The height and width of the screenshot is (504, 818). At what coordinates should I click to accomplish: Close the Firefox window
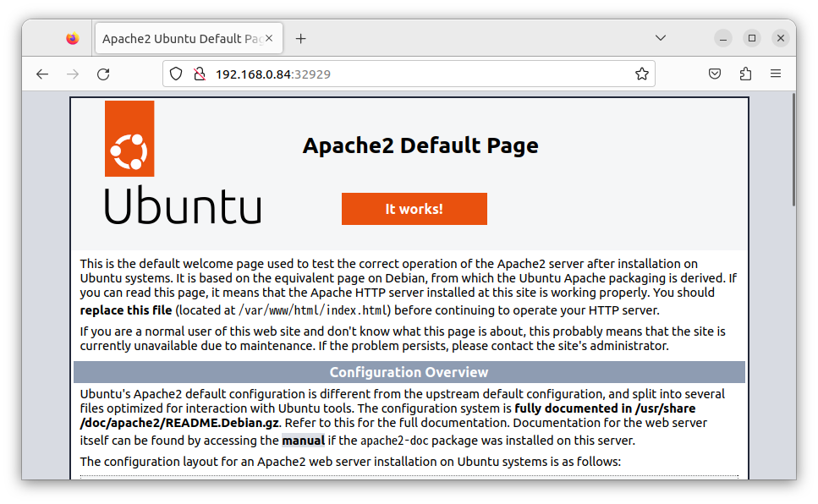coord(781,38)
